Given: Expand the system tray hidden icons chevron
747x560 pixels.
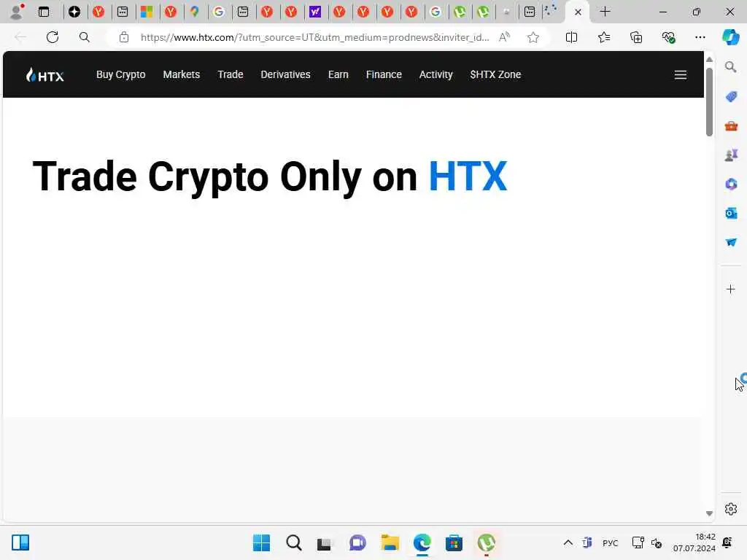Looking at the screenshot, I should coord(568,542).
